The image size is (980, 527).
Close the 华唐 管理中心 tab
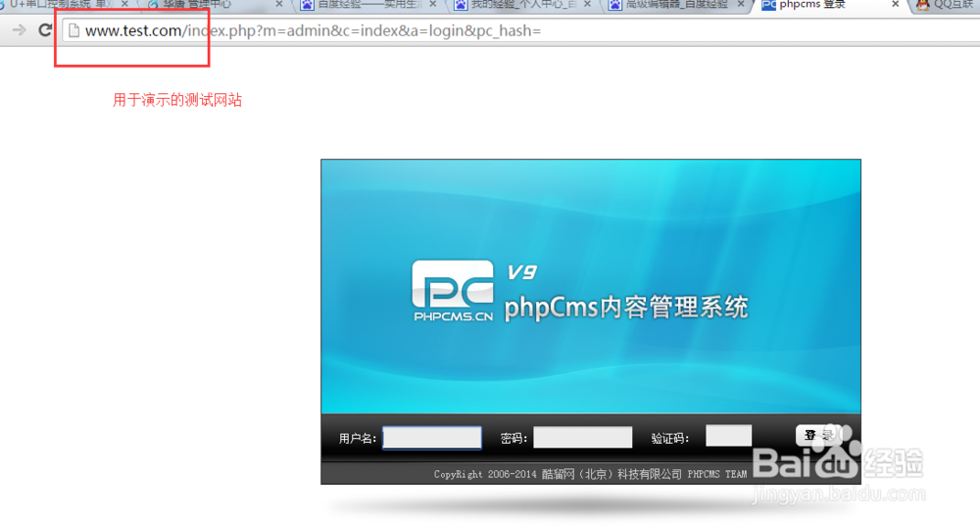click(278, 4)
